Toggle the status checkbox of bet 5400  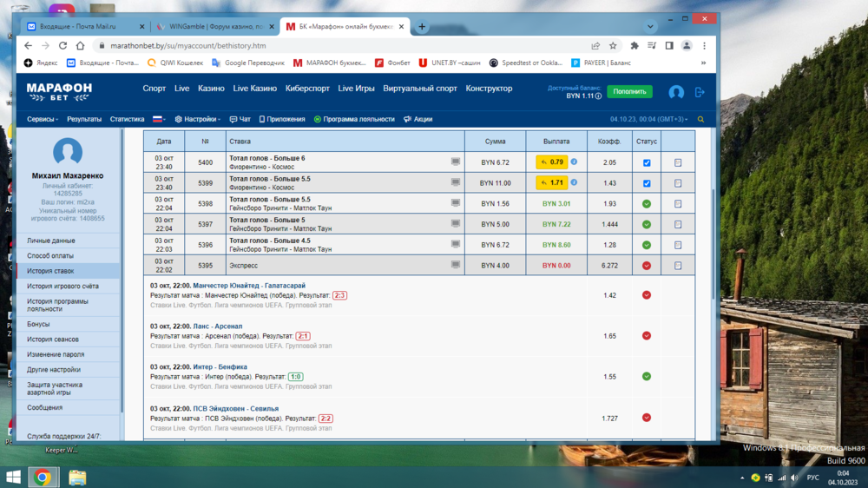click(x=647, y=163)
